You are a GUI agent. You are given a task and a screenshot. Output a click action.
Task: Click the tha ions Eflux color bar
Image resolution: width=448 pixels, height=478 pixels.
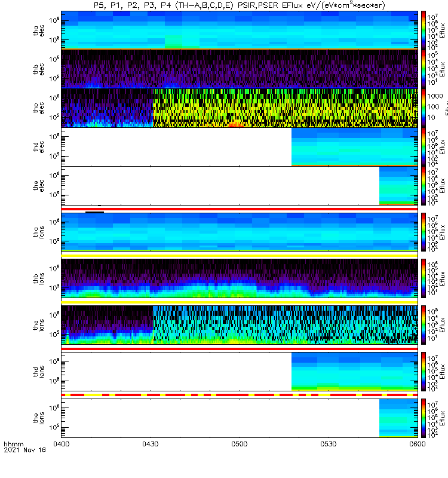coord(424,232)
